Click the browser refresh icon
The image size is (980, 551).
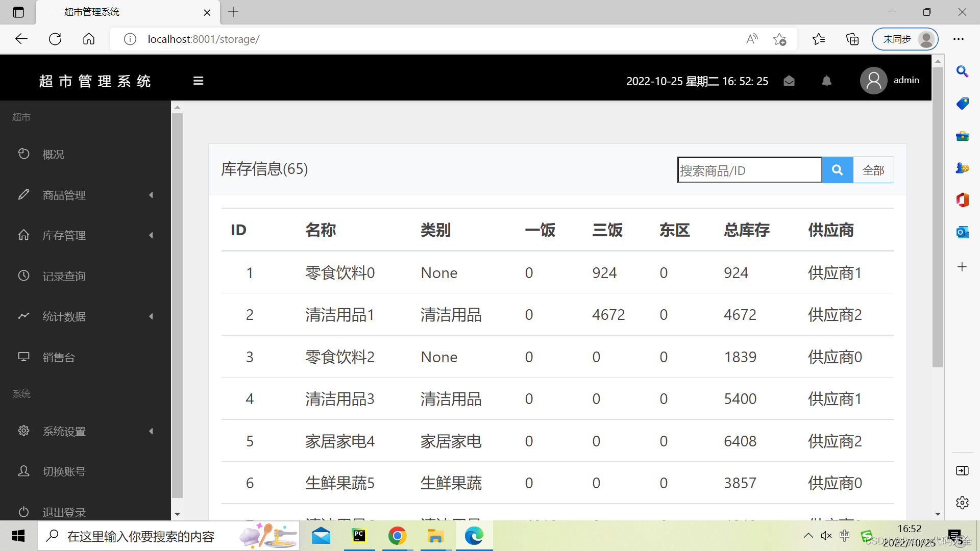coord(55,39)
